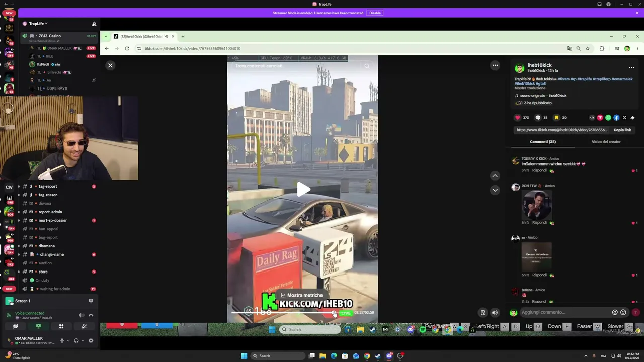
Task: Open the more options menu beside iheb10kick
Action: [x=631, y=68]
